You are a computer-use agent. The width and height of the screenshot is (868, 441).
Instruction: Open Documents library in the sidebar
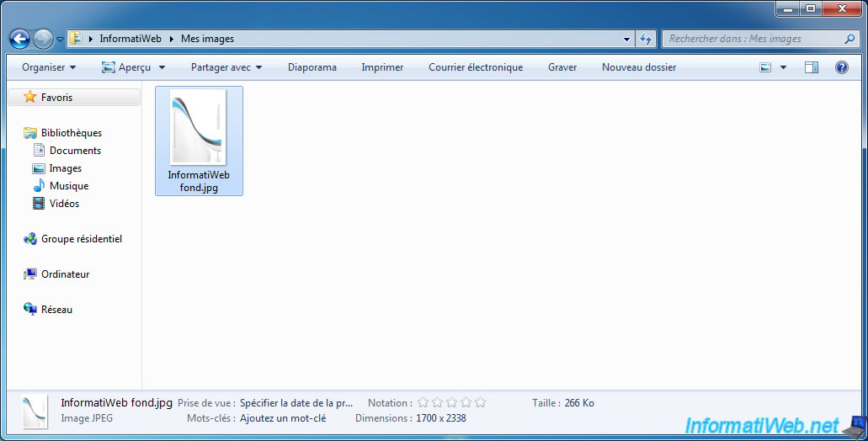(x=75, y=151)
